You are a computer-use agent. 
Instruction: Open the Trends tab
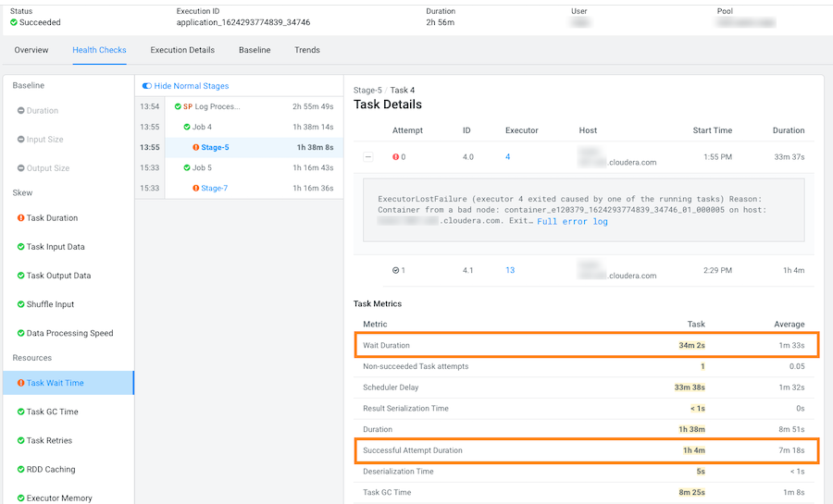(307, 50)
